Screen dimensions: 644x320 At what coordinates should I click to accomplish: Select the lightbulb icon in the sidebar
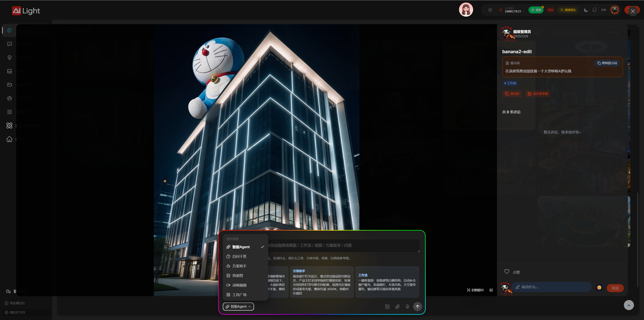click(10, 58)
